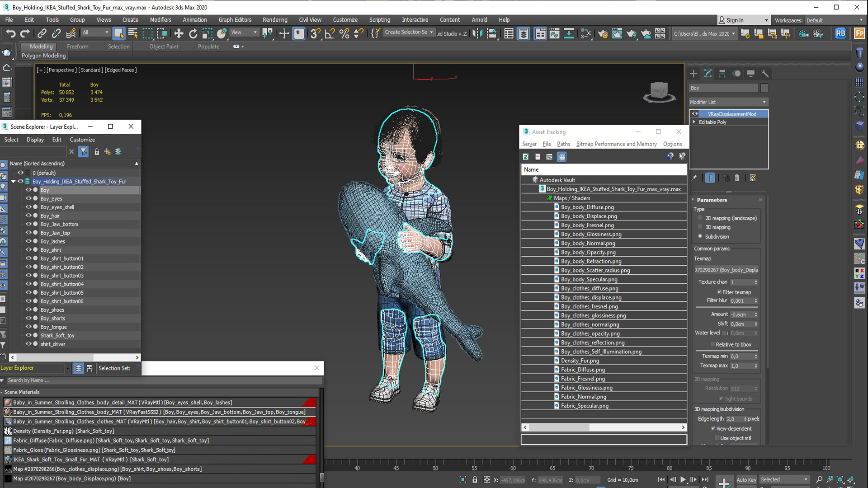Open the Mirror tool
868x488 pixels.
point(477,33)
